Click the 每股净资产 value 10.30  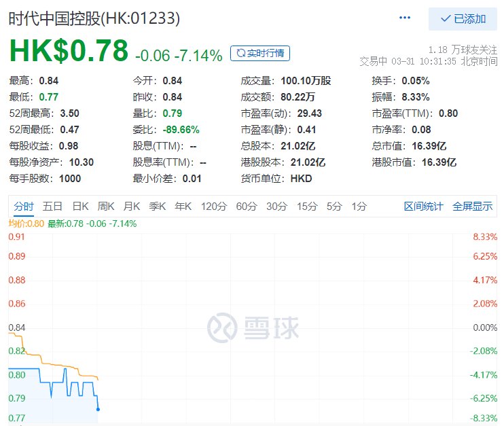coord(82,162)
